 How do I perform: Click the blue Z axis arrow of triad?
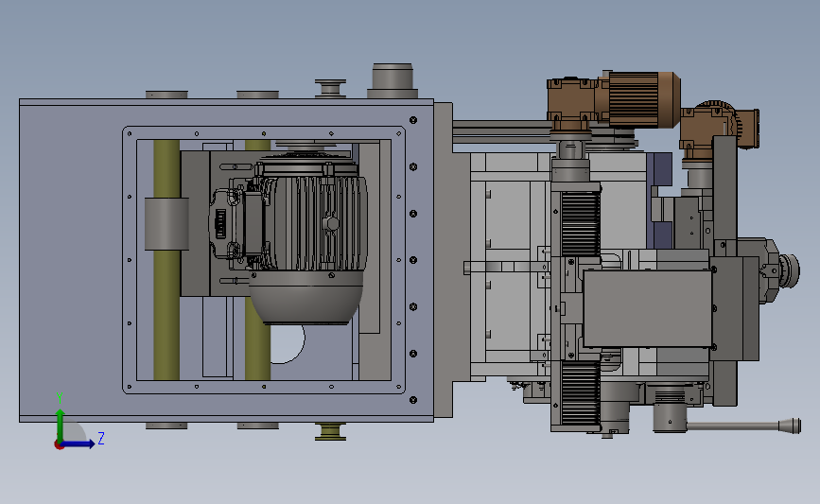[79, 444]
